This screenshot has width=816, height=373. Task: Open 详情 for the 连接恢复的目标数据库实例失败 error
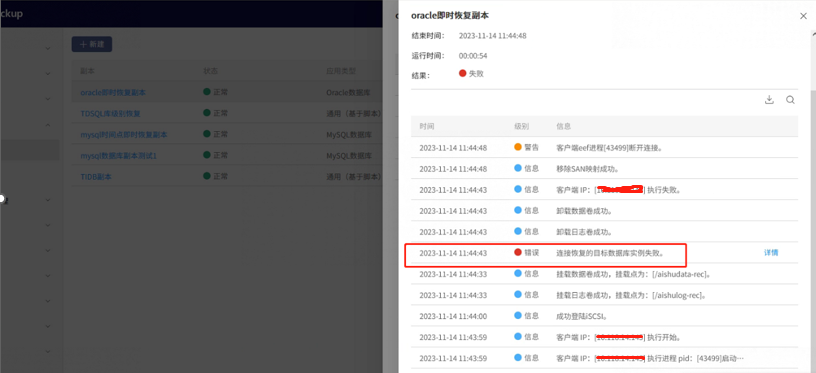pos(771,253)
